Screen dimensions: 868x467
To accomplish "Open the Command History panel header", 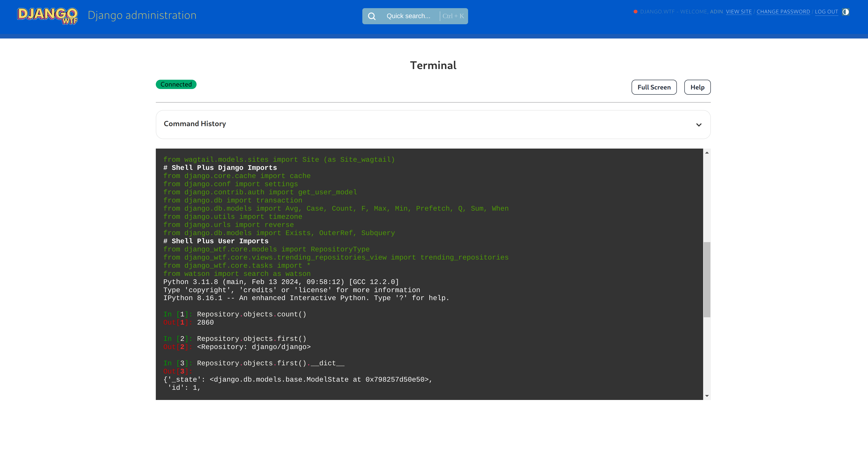I will click(x=195, y=124).
